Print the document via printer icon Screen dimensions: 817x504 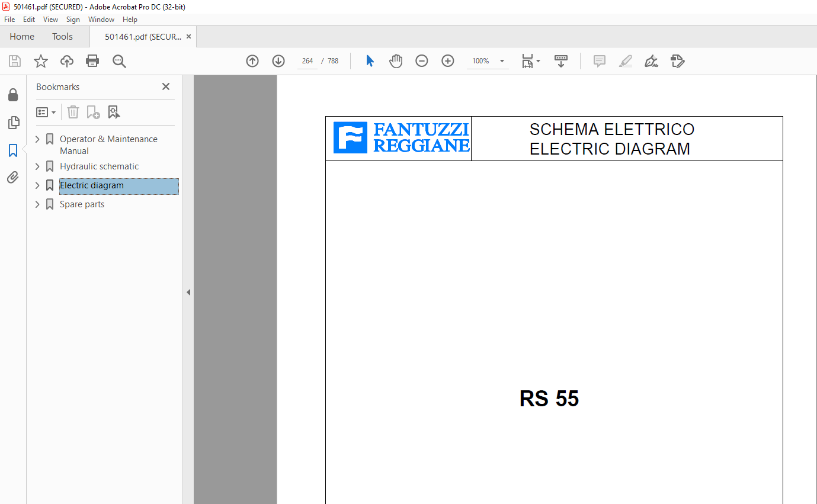92,61
